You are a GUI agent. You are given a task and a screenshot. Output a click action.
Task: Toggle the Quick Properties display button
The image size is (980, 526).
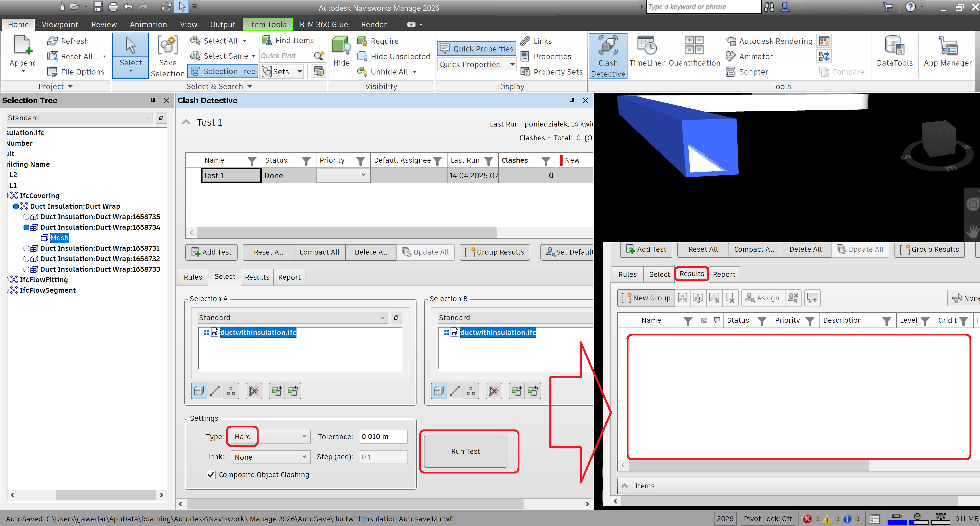point(476,49)
